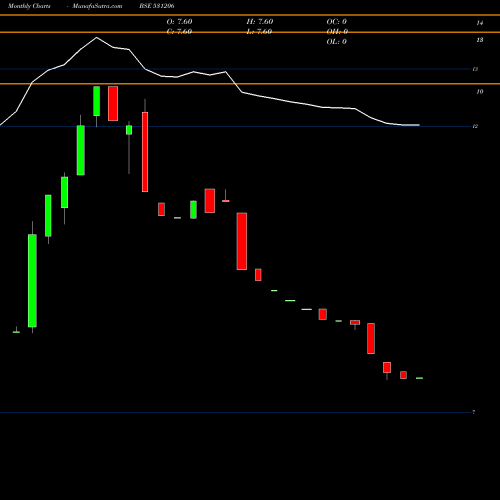Select the last small green candle on the right
This screenshot has width=500, height=500.
click(x=419, y=378)
